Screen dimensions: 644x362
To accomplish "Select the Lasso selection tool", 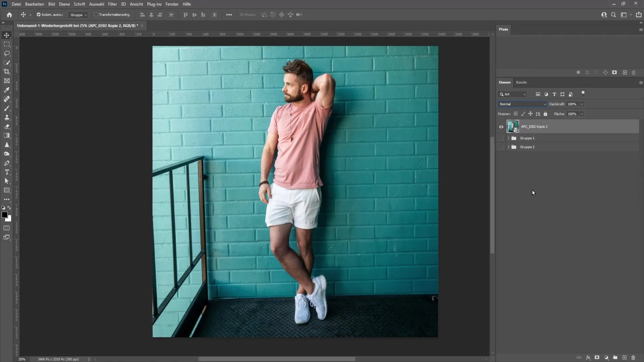I will pos(7,53).
